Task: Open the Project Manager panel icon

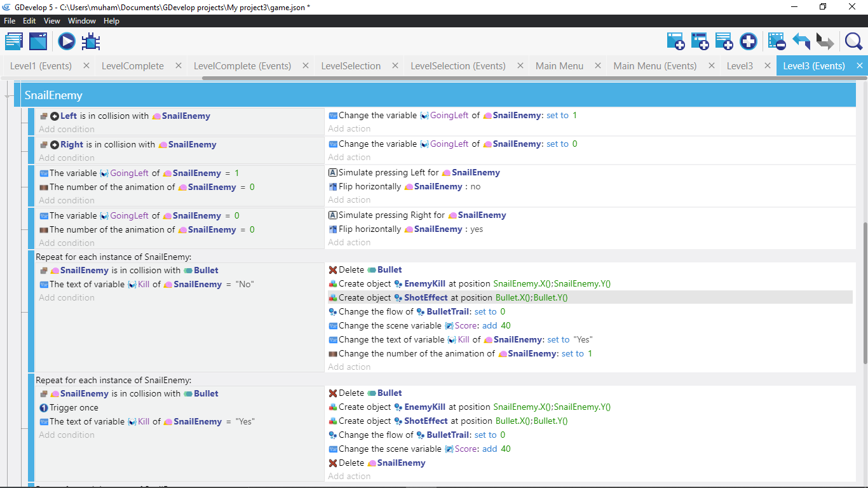Action: tap(14, 42)
